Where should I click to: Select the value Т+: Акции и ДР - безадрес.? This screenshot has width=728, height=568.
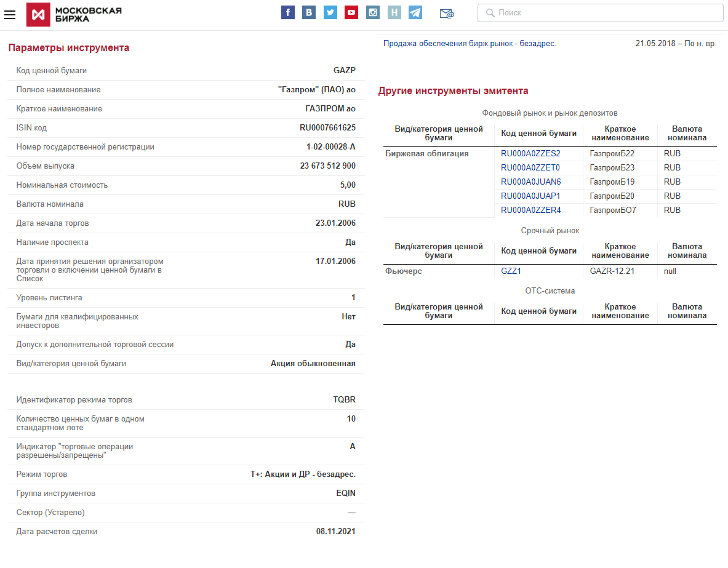[x=303, y=474]
